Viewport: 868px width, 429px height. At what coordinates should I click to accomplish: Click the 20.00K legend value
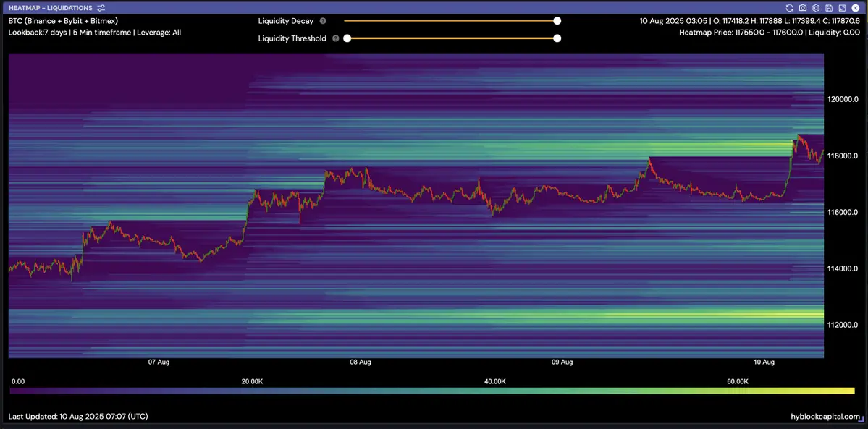click(x=252, y=381)
